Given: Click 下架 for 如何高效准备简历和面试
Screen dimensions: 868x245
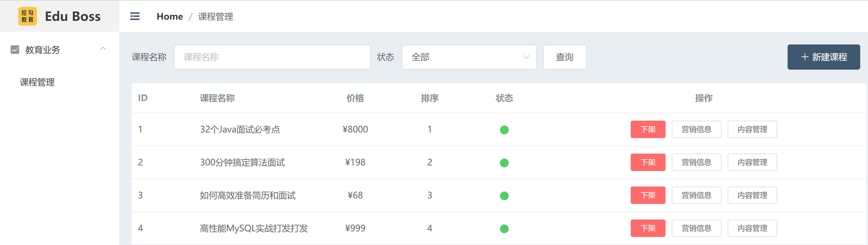Looking at the screenshot, I should 648,195.
